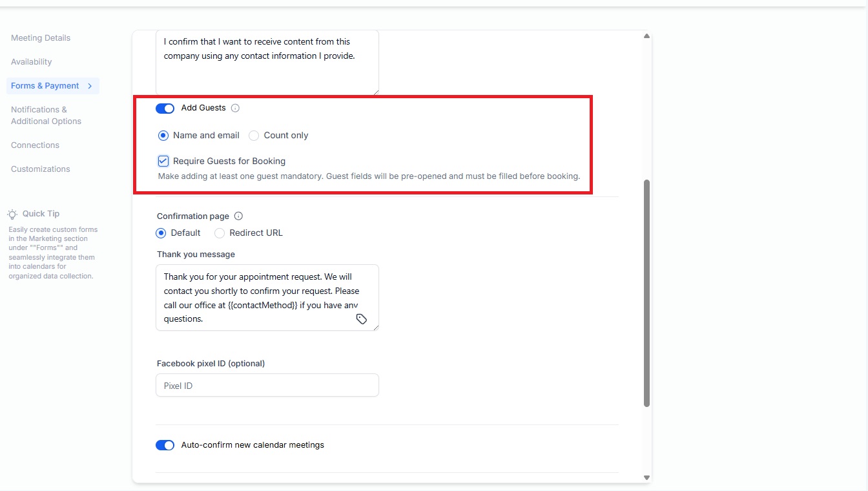Turn off Auto-confirm new calendar meetings
This screenshot has width=868, height=491.
[x=165, y=445]
